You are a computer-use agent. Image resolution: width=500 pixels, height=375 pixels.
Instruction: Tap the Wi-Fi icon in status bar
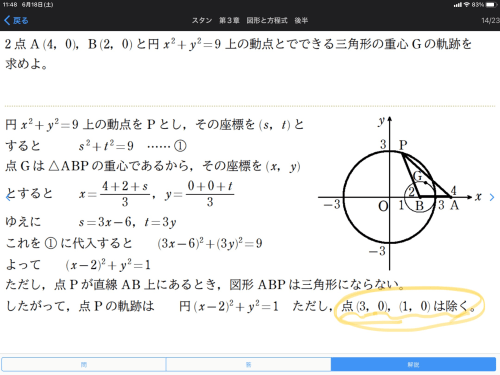coord(467,5)
